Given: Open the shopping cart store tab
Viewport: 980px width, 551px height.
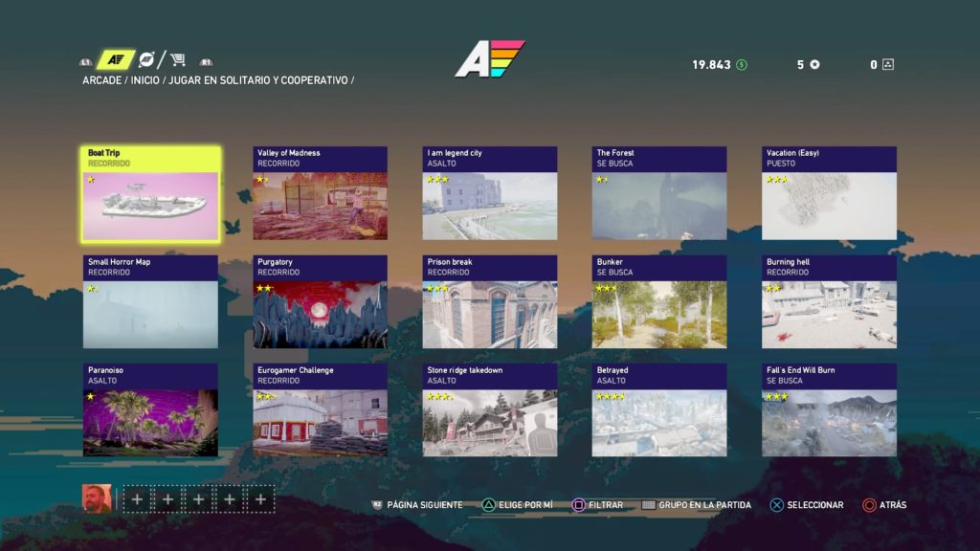Looking at the screenshot, I should [x=178, y=59].
